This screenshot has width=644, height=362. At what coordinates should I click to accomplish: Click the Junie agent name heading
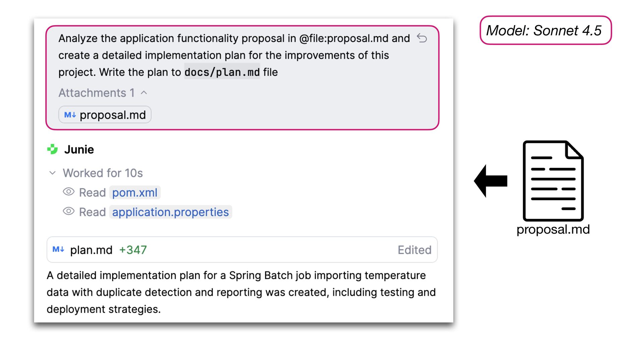79,149
